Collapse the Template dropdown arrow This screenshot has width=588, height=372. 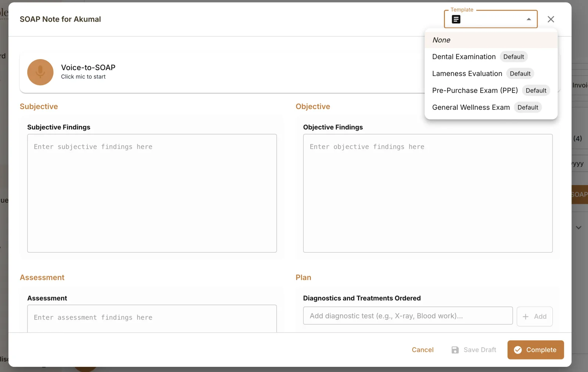click(529, 19)
